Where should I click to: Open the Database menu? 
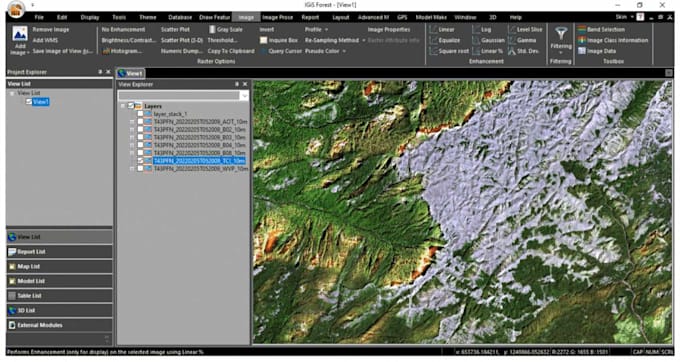click(x=180, y=17)
